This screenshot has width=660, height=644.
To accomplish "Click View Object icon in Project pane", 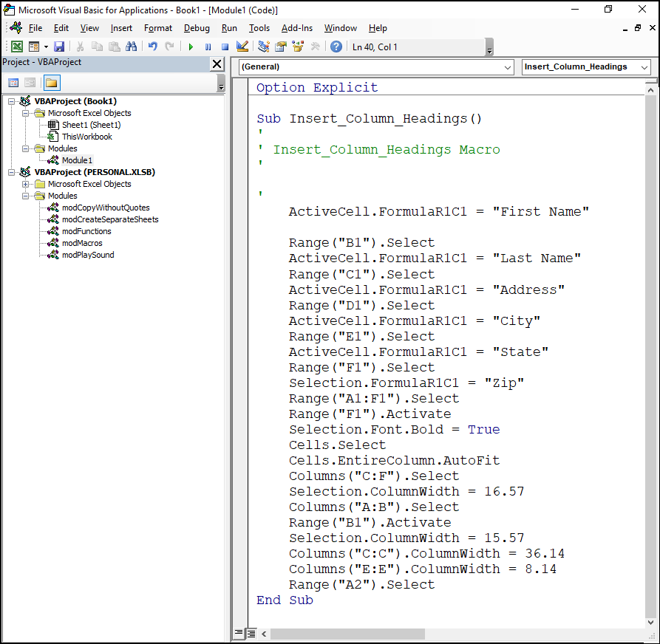I will pos(30,83).
